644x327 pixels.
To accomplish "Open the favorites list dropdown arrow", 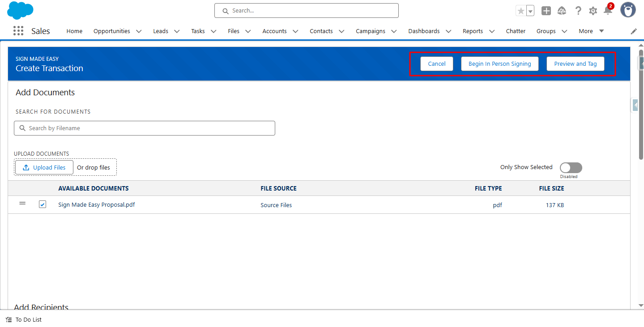I will 530,11.
